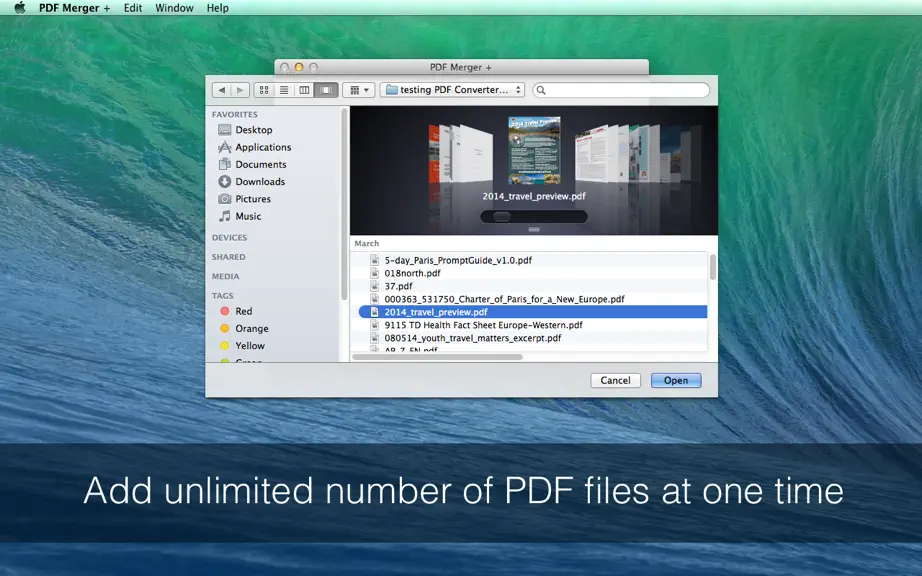
Task: Open the Window menu
Action: [174, 8]
